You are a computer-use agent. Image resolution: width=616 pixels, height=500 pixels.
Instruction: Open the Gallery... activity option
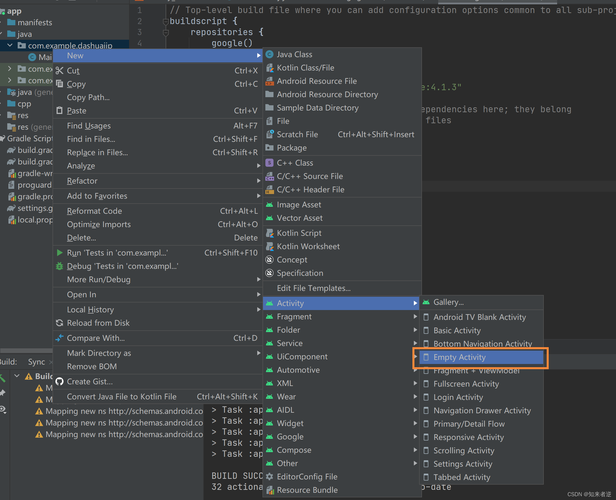pos(448,302)
